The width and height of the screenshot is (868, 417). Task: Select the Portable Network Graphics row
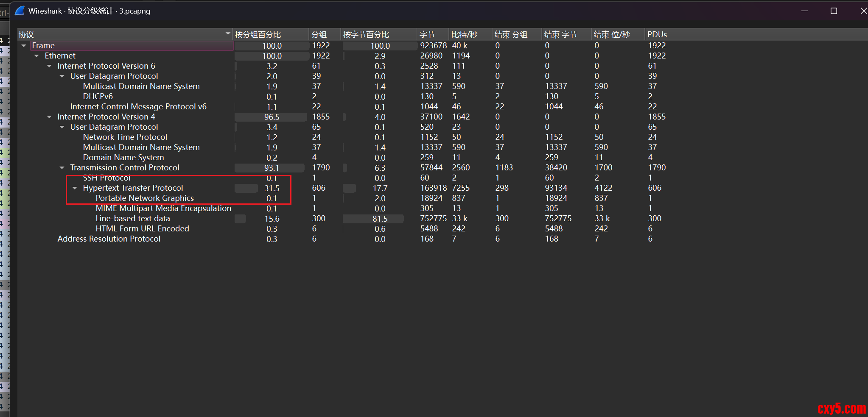coord(144,198)
